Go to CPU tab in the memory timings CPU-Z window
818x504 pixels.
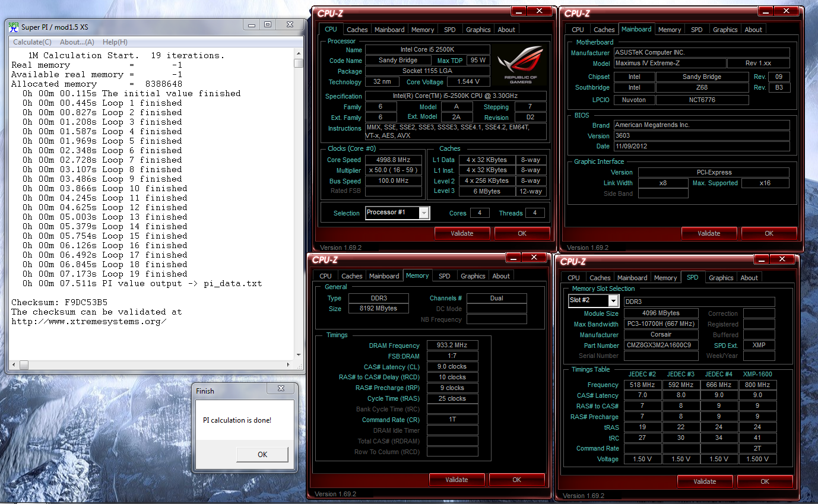pyautogui.click(x=325, y=276)
